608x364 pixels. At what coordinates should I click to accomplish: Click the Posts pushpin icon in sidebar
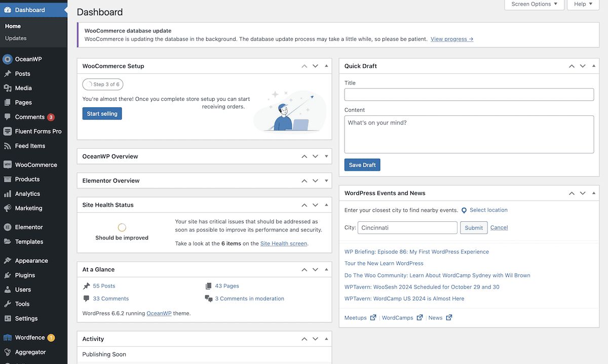pyautogui.click(x=8, y=73)
